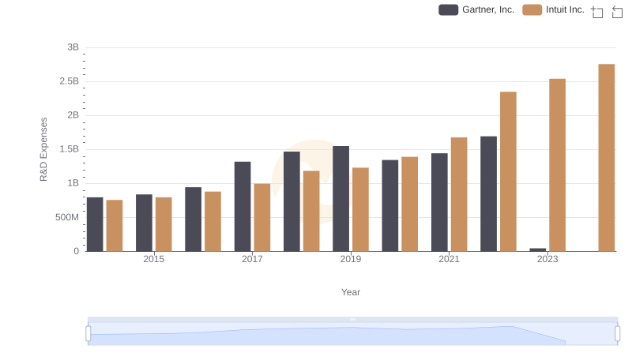This screenshot has height=364, width=632.
Task: Click the Gartner bar for 2019
Action: pos(340,199)
